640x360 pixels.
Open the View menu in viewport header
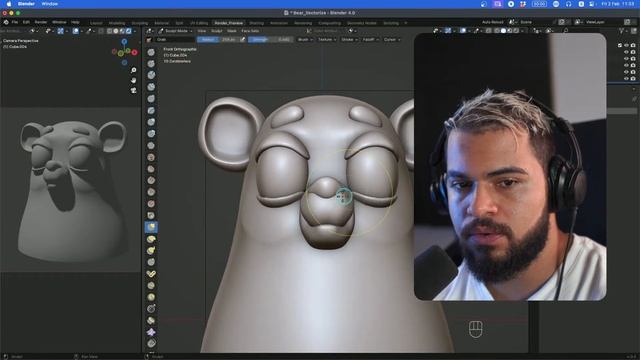(x=202, y=31)
